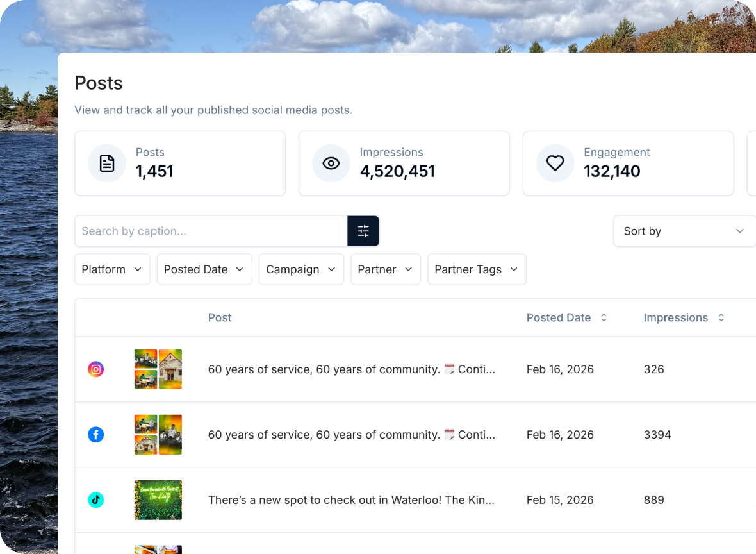Click the document icon on the Posts card
This screenshot has height=554, width=756.
107,163
